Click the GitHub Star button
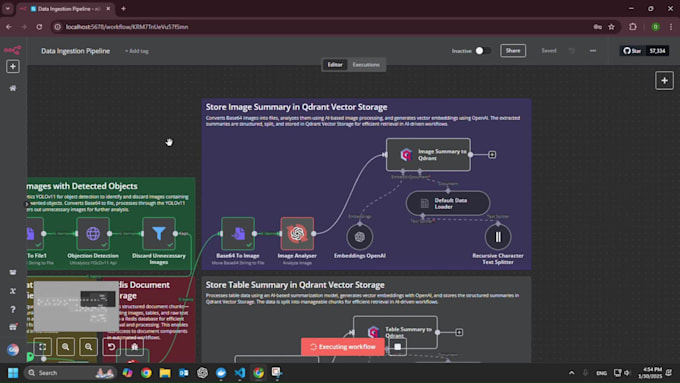Screen dimensions: 680x383 pos(632,51)
